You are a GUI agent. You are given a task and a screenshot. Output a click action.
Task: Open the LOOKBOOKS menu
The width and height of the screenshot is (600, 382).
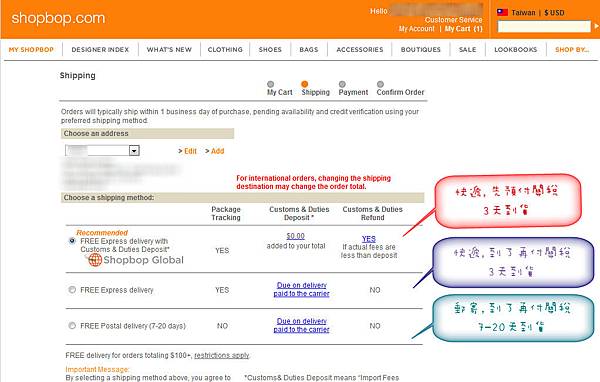[x=515, y=50]
